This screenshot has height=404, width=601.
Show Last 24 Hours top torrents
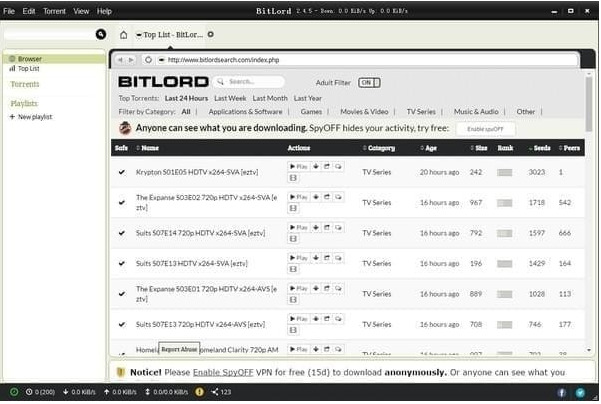pos(186,99)
